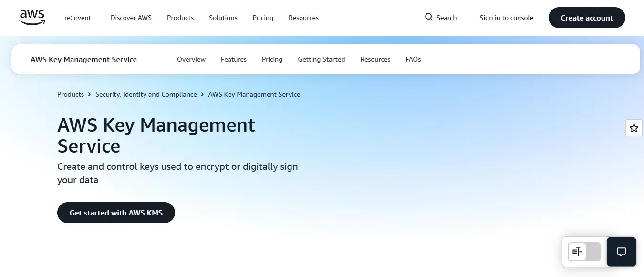Open the KMS Pricing tab
Image resolution: width=644 pixels, height=277 pixels.
(x=272, y=59)
